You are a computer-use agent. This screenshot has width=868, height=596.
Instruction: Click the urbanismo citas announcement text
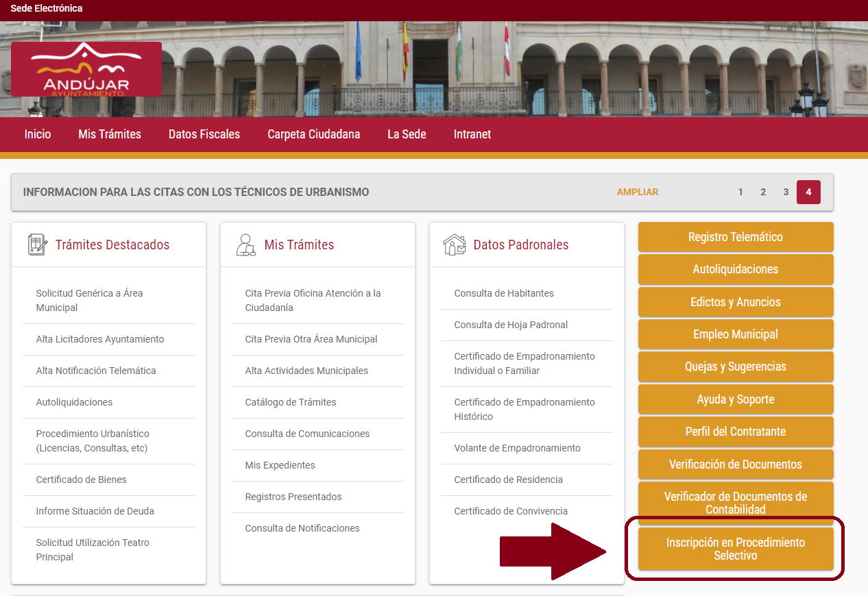pos(196,193)
